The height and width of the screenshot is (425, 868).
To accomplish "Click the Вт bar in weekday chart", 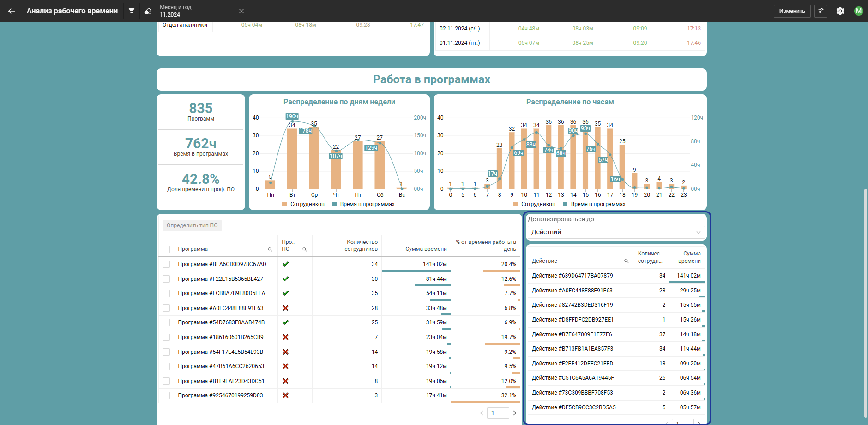I will [292, 159].
